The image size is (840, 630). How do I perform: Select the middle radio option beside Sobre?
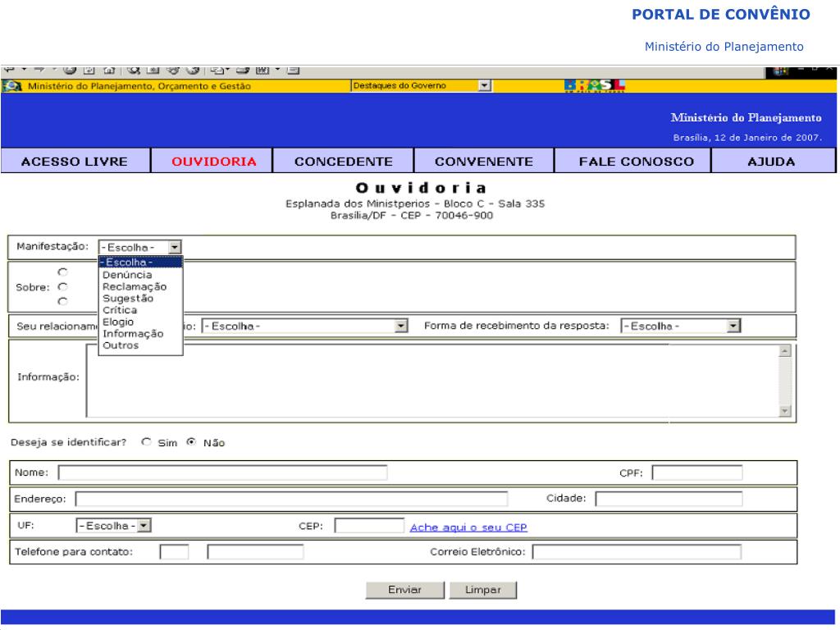62,286
